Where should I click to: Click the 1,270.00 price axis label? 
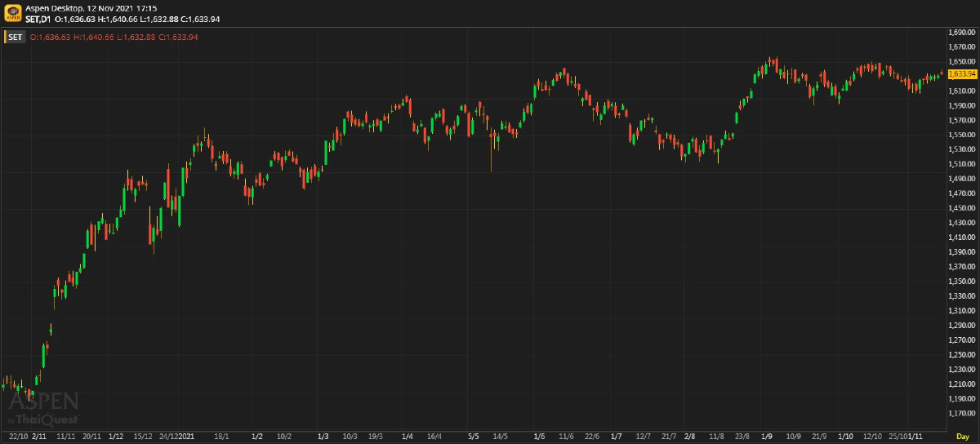point(963,340)
